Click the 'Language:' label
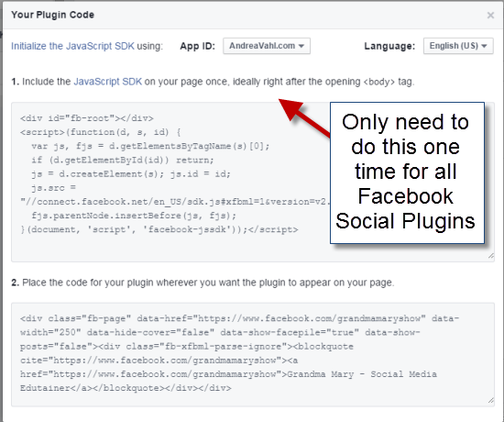The image size is (504, 422). tap(389, 46)
